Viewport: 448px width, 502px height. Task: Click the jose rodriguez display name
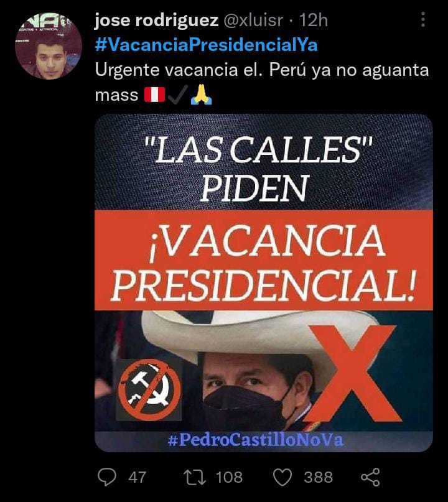coord(156,21)
